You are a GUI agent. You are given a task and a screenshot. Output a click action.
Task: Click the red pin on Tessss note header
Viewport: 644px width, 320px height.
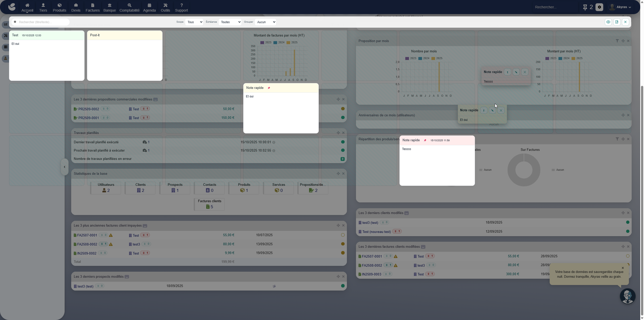click(425, 140)
